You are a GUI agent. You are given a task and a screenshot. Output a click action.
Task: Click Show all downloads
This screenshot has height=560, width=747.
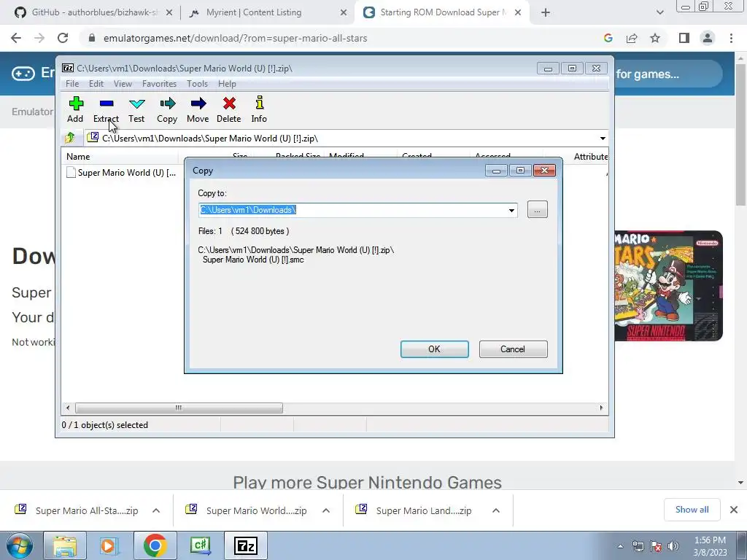point(692,510)
